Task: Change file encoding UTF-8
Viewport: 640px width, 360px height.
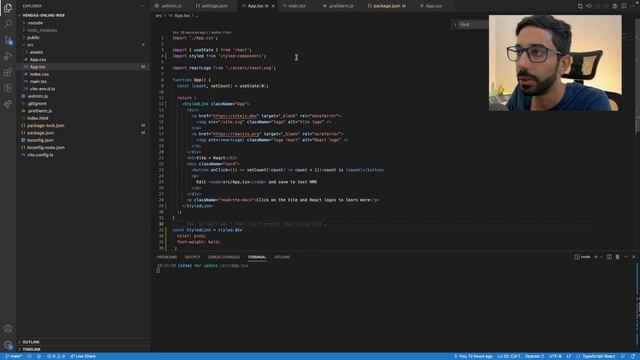Action: pyautogui.click(x=555, y=356)
